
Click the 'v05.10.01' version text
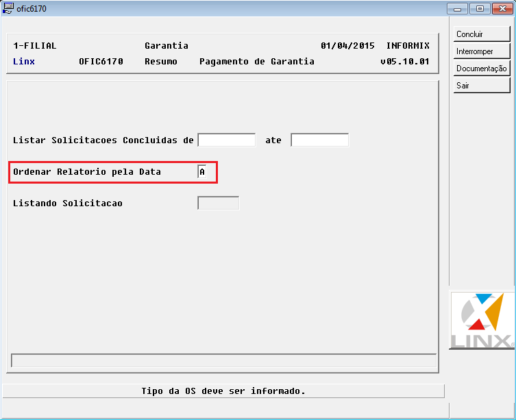pos(405,62)
